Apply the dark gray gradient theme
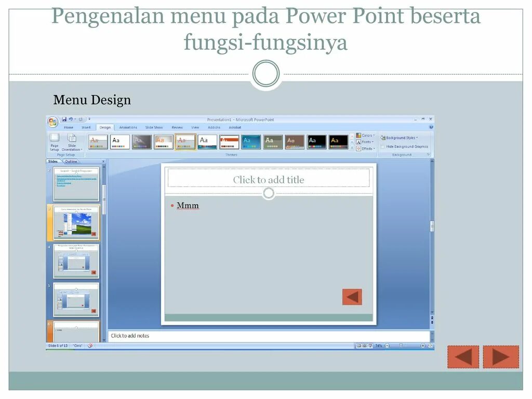Image resolution: width=532 pixels, height=399 pixels. tap(141, 142)
